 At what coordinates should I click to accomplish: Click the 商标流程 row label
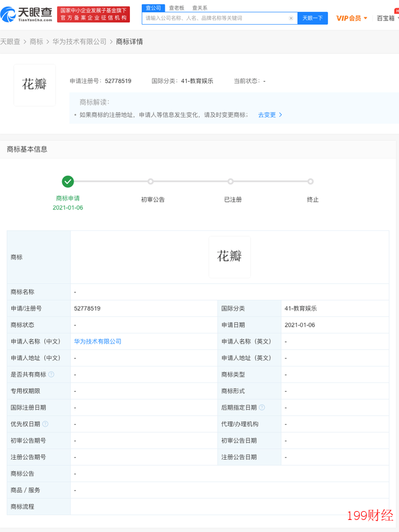pos(22,507)
